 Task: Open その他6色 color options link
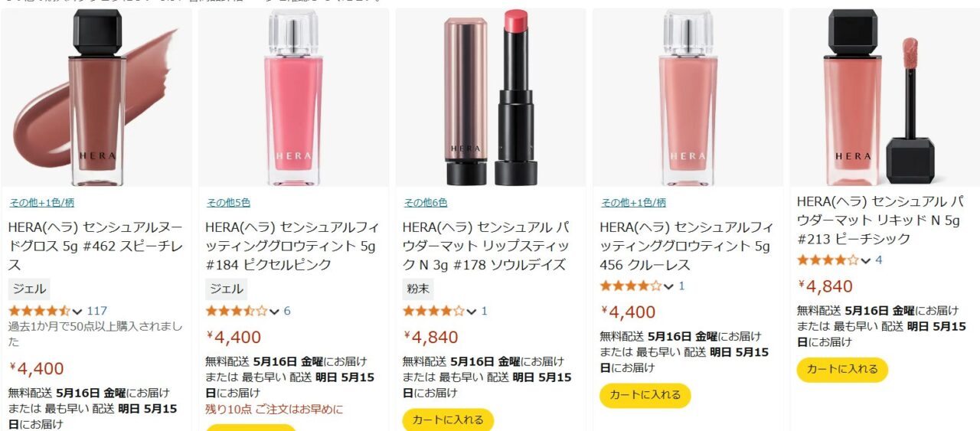pos(426,203)
